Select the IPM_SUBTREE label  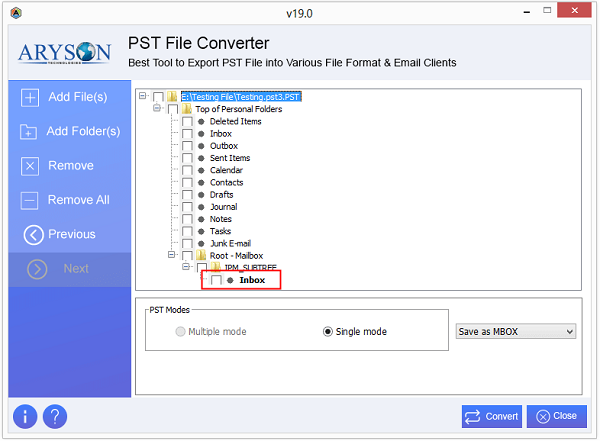pos(250,267)
